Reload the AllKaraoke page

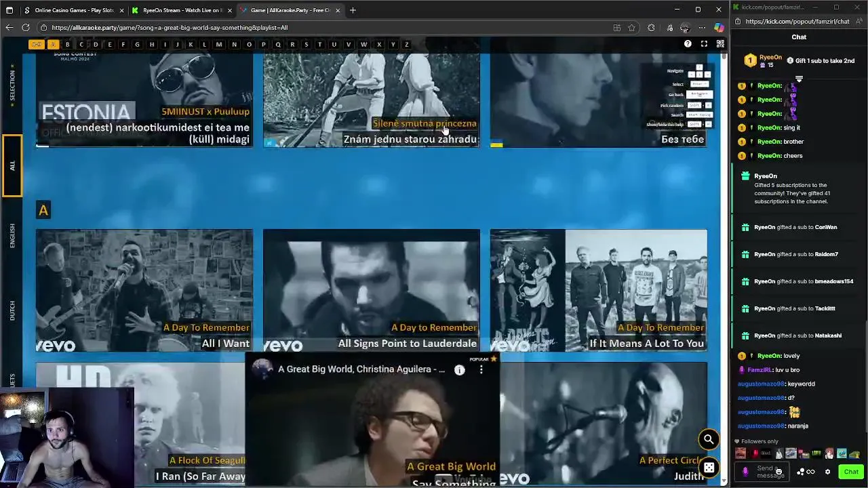(x=26, y=28)
